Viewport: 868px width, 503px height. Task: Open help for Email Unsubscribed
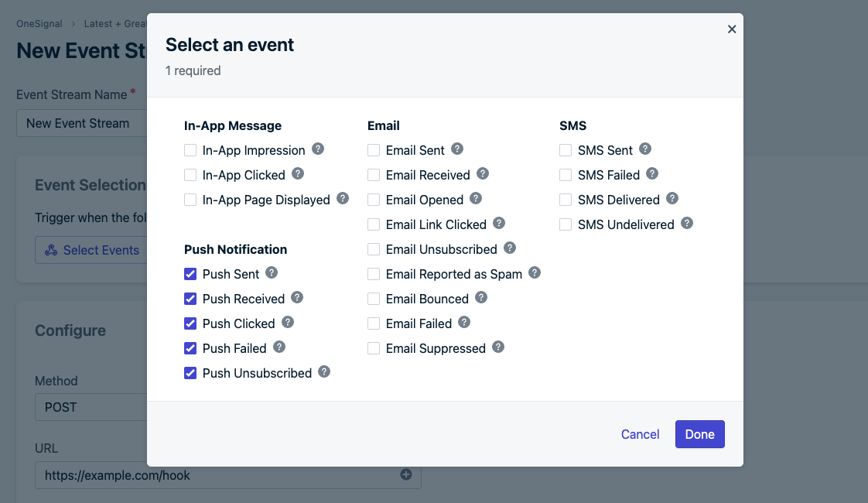pyautogui.click(x=510, y=248)
